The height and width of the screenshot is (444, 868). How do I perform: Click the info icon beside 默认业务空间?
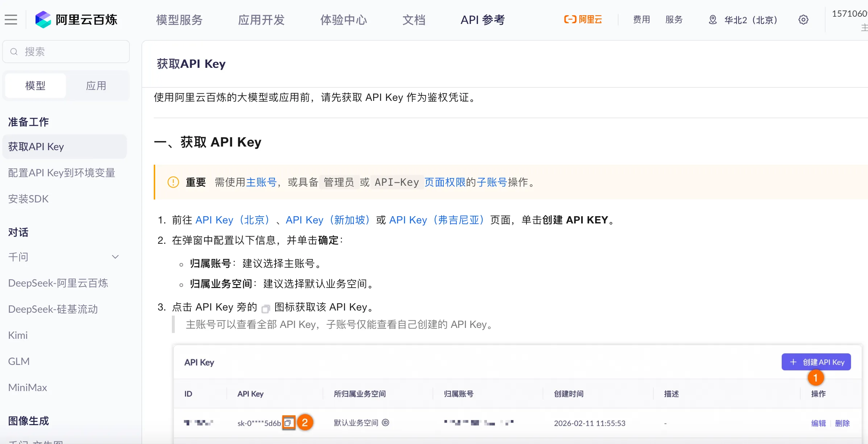(386, 423)
